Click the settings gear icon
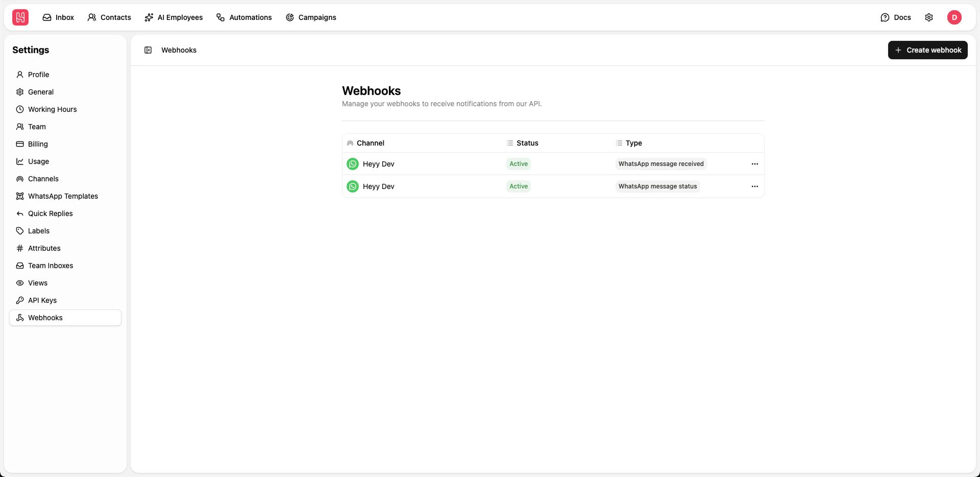The height and width of the screenshot is (477, 980). click(929, 17)
